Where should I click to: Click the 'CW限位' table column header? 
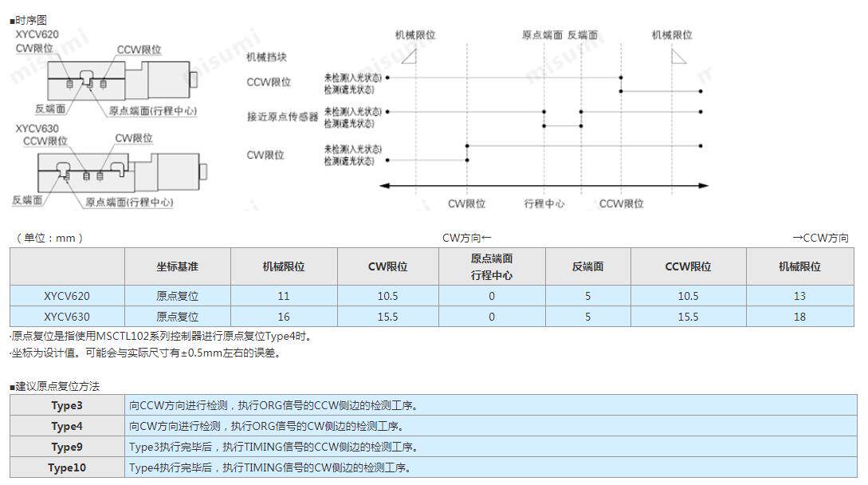click(387, 266)
